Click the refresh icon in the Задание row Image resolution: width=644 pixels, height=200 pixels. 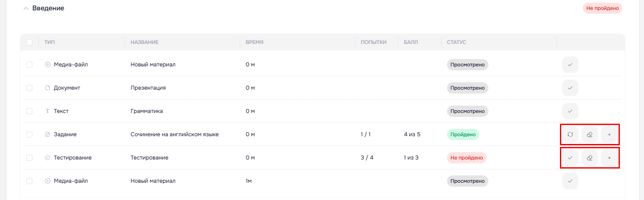[570, 134]
